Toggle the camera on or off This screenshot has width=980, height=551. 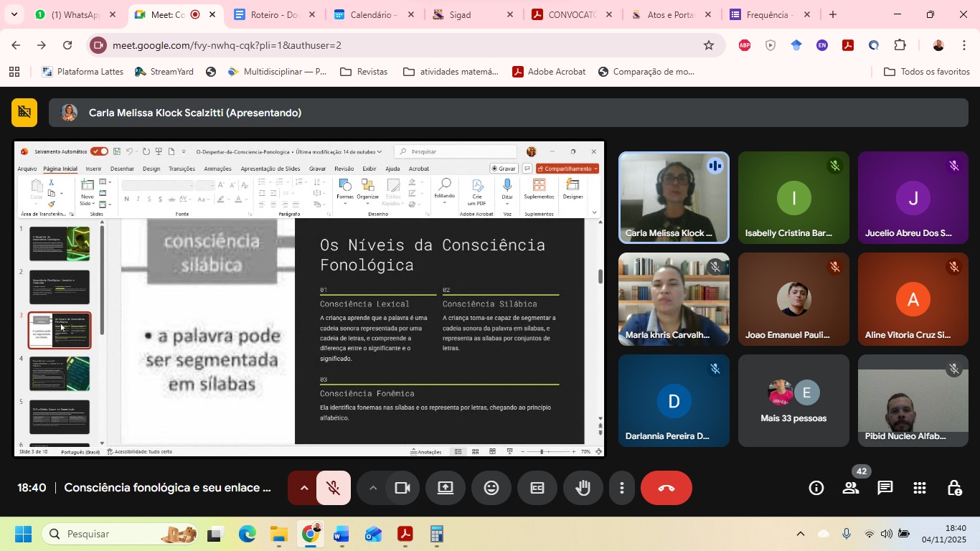coord(402,489)
